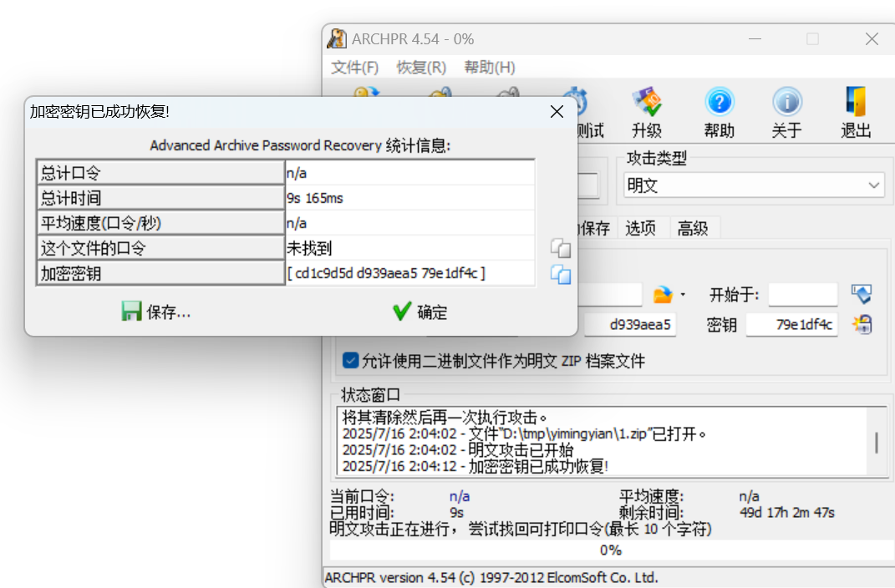Click the 剩余时间 value 49d 17h 2m 47s
Screen dimensions: 895x588
tap(787, 512)
